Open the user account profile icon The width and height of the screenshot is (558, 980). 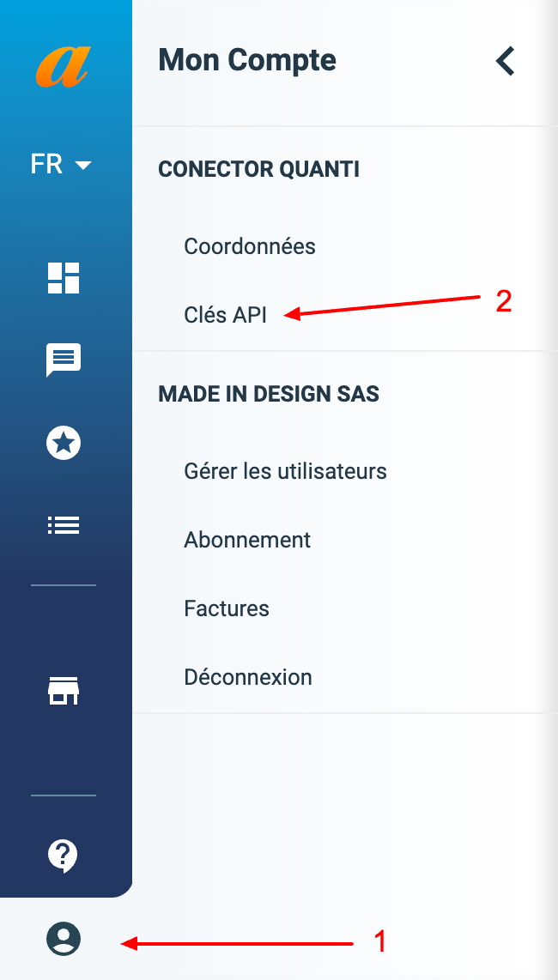click(63, 939)
